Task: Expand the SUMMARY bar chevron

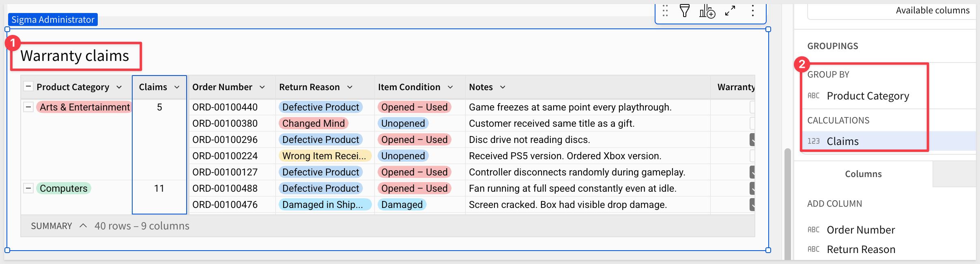Action: point(83,226)
